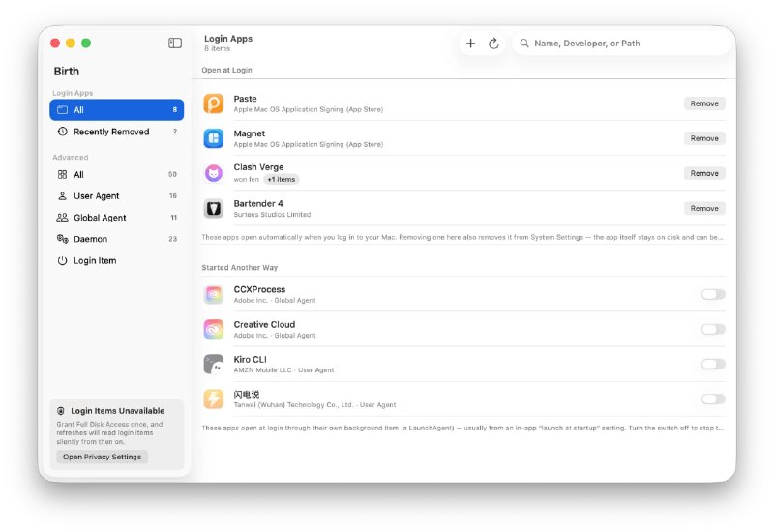774x532 pixels.
Task: Toggle the 闪电说 switch
Action: [x=713, y=399]
